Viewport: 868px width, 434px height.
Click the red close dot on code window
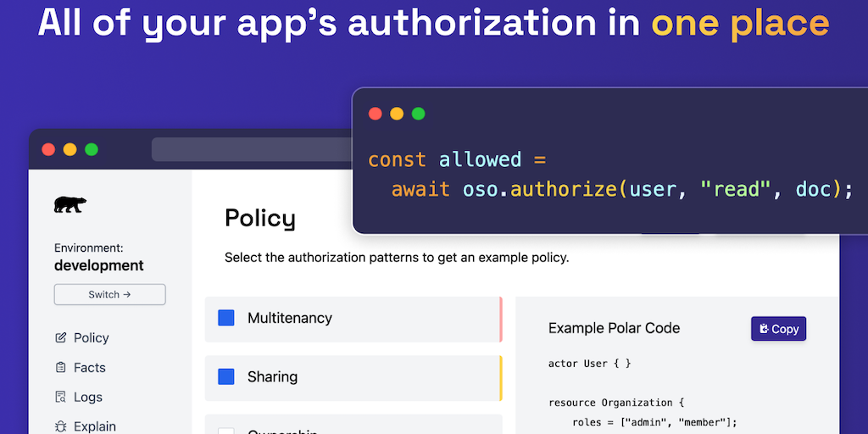coord(376,114)
